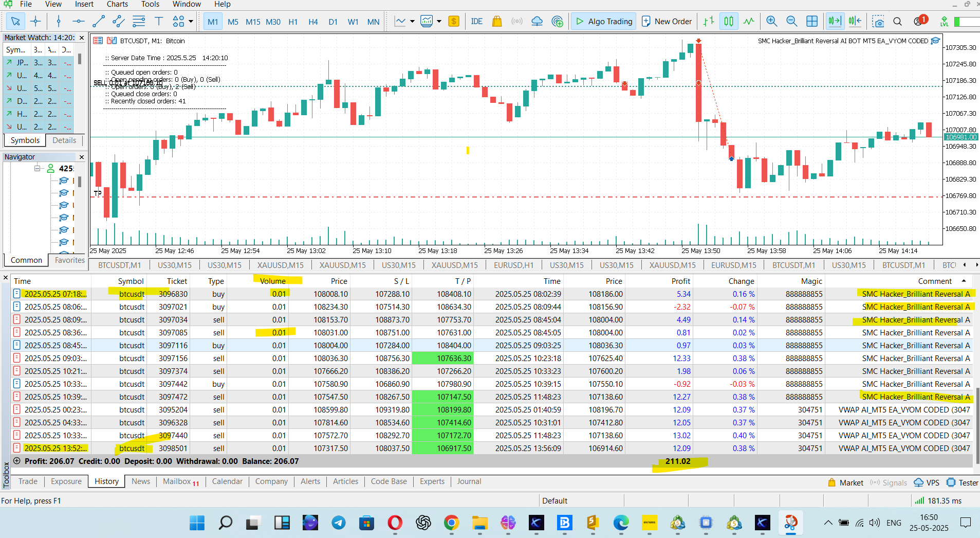Click the chart type line icon
Viewport: 980px width, 538px height.
point(400,22)
